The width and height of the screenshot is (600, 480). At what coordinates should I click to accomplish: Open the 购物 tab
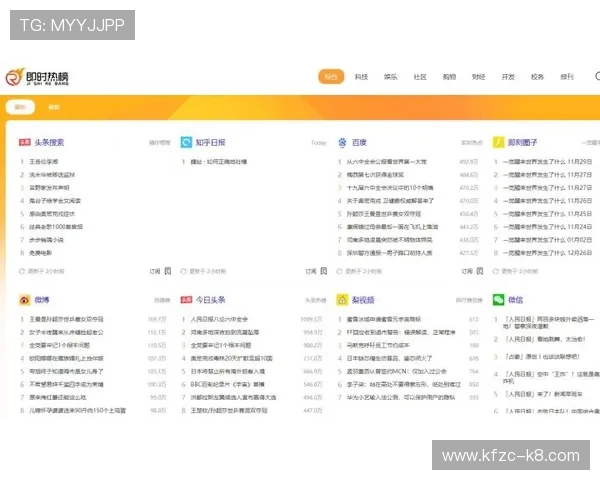[449, 77]
